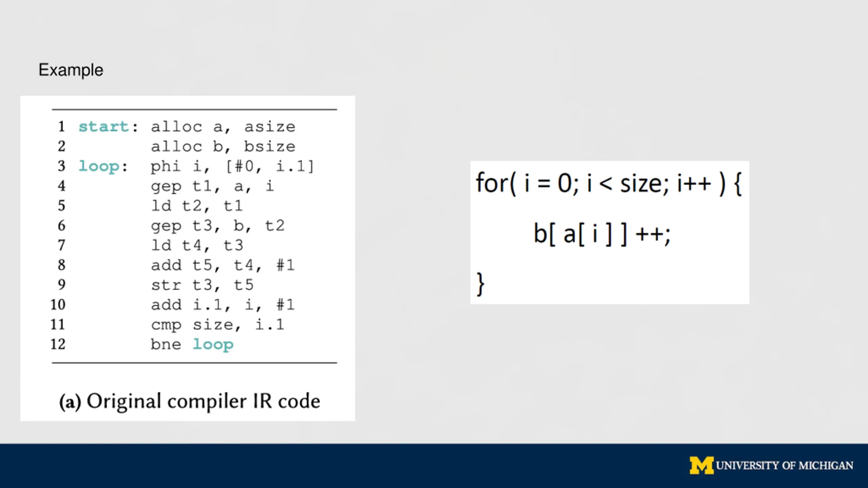Click the 'start:' label on line 1
This screenshot has width=868, height=488.
pos(108,127)
